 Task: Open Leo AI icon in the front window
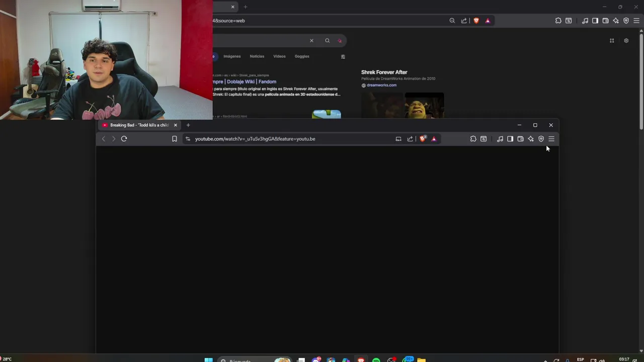[531, 139]
